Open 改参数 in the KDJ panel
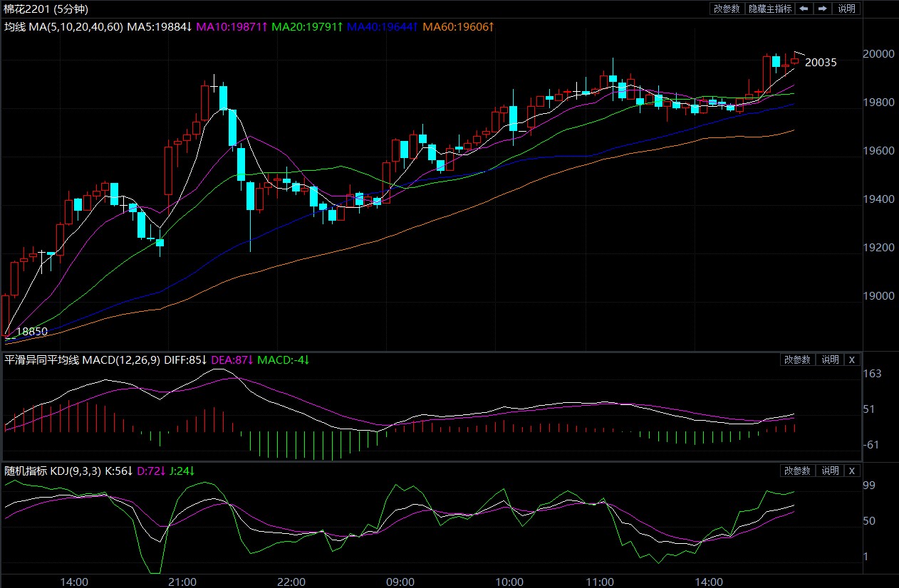This screenshot has width=899, height=588. [x=797, y=471]
